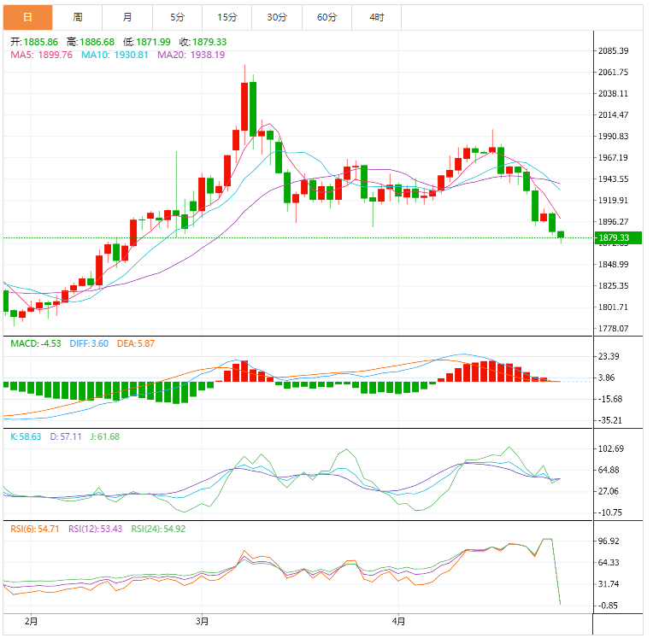Select the daily 日 chart tab

28,17
